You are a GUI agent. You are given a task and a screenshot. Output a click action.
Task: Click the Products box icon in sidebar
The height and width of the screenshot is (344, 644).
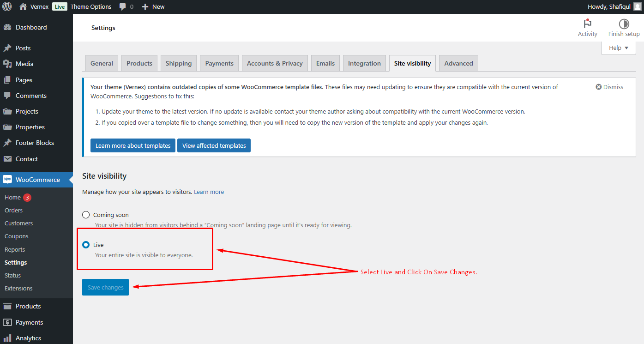[x=7, y=306]
